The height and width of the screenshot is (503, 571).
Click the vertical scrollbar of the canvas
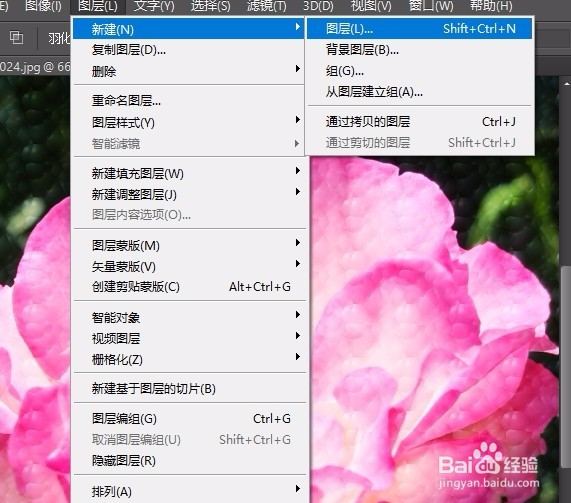(x=566, y=367)
